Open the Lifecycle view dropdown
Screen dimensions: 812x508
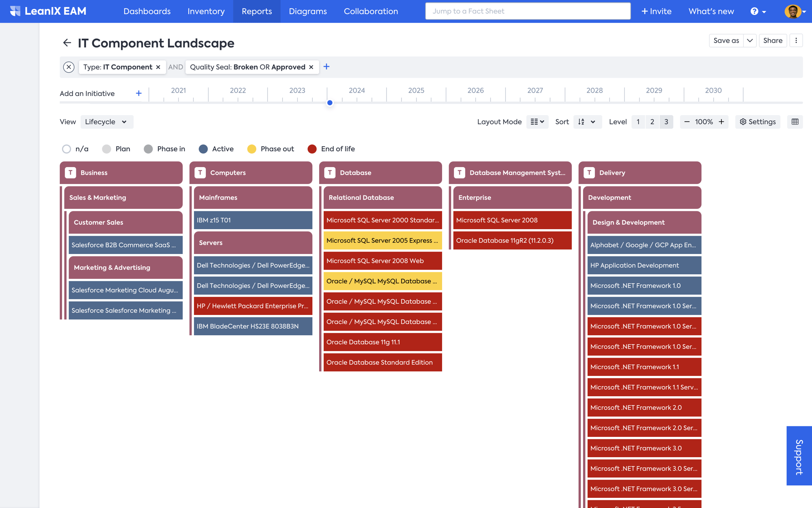point(106,122)
